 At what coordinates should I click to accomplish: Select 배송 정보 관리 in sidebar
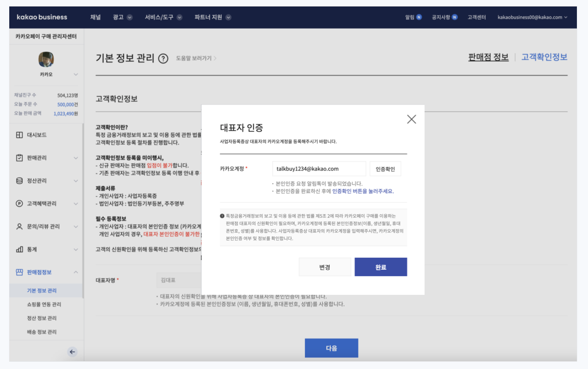[42, 332]
